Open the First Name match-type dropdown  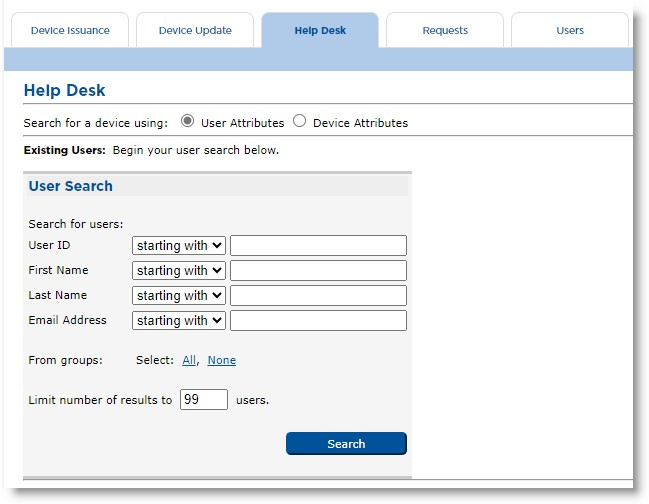click(179, 271)
